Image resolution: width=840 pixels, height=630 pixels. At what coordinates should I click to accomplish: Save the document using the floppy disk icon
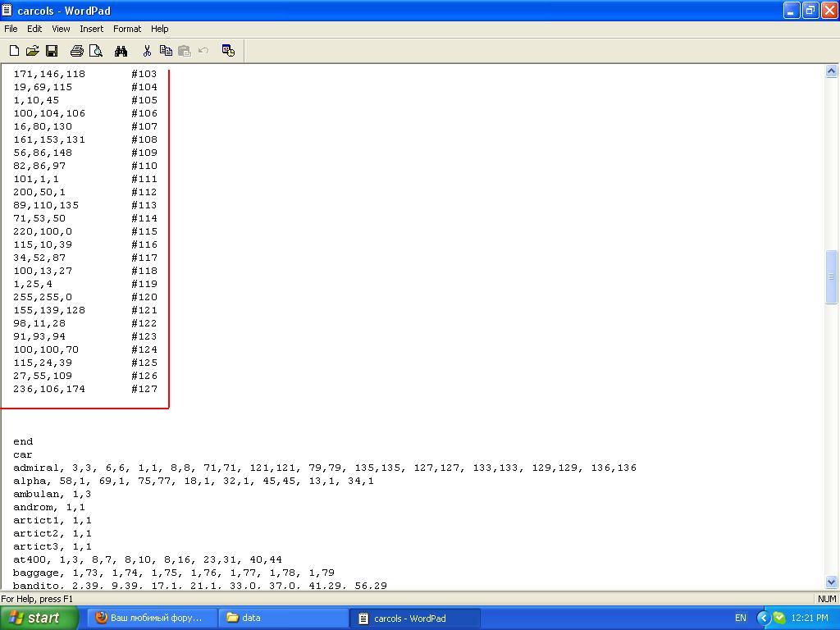pyautogui.click(x=51, y=51)
